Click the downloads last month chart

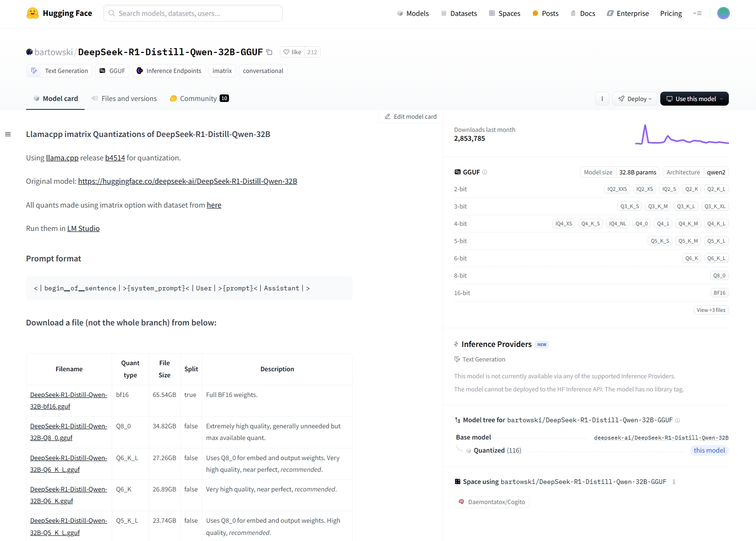pyautogui.click(x=682, y=135)
